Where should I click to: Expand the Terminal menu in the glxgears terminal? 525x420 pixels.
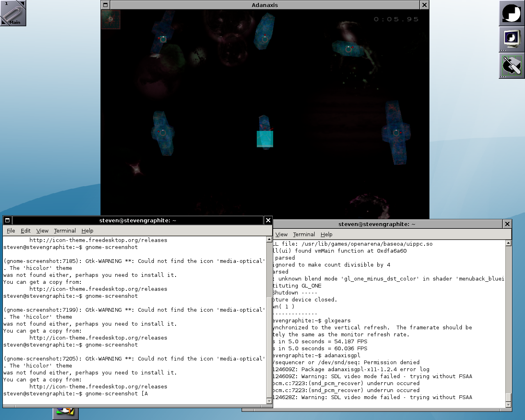(304, 235)
